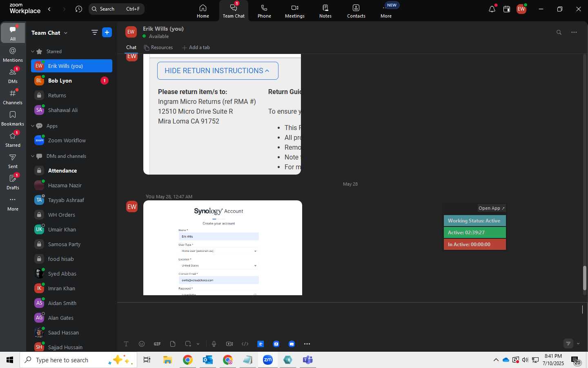Click the Working Status: Active bar
588x368 pixels.
tap(474, 221)
